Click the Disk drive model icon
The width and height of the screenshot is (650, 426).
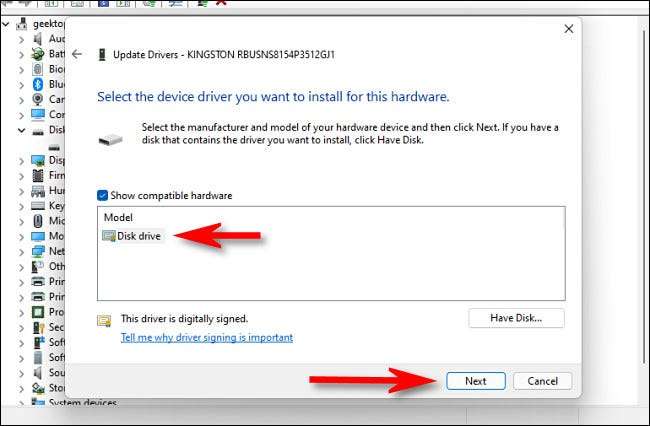tap(109, 236)
